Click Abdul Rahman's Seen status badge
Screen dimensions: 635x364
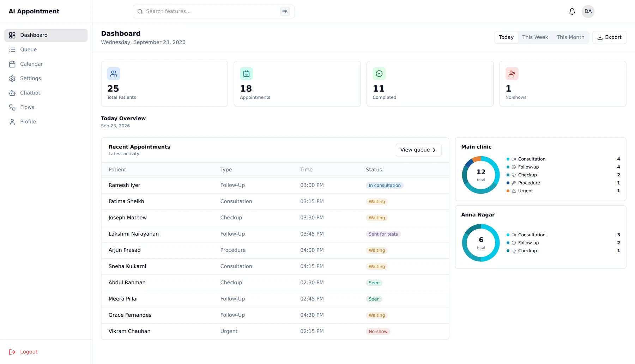[x=374, y=283]
